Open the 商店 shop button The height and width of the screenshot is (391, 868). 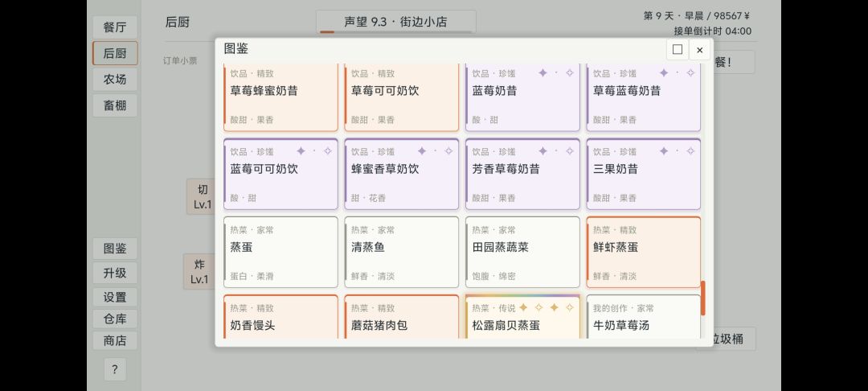(x=115, y=340)
